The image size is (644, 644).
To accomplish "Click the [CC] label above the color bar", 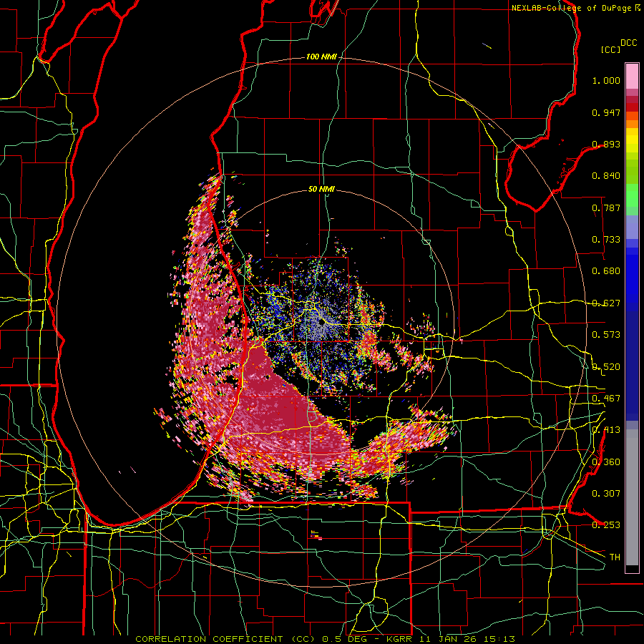I will tap(611, 49).
